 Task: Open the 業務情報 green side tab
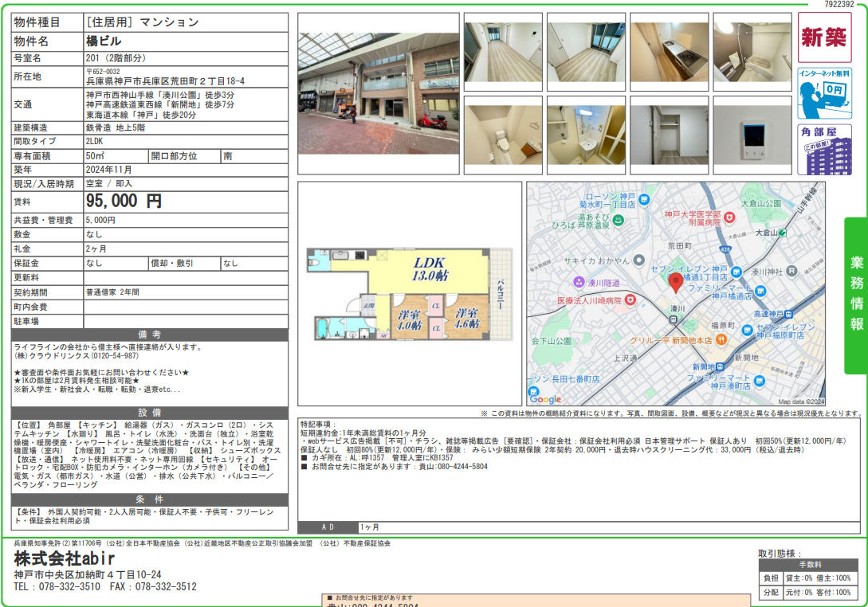(x=856, y=295)
